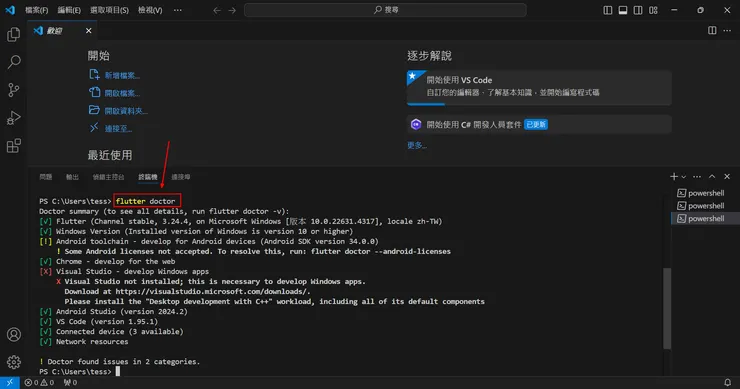Open the terminal launch profile dropdown arrow
This screenshot has height=389, width=740.
click(683, 177)
